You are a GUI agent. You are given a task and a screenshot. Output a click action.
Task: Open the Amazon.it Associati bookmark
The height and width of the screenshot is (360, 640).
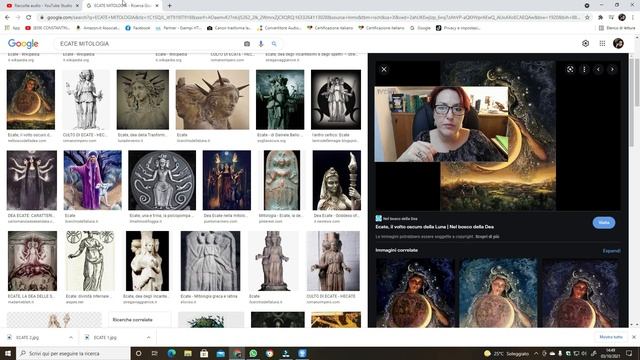pyautogui.click(x=98, y=28)
